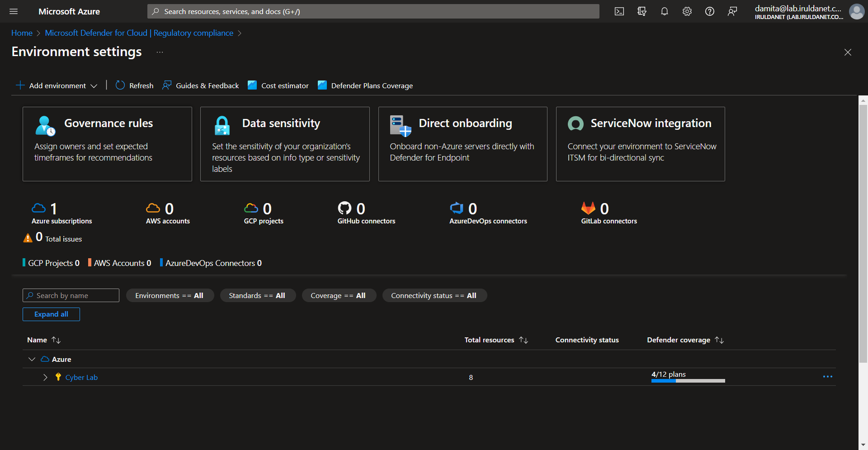Focus the global Search resources, services, and docs box

[x=373, y=11]
